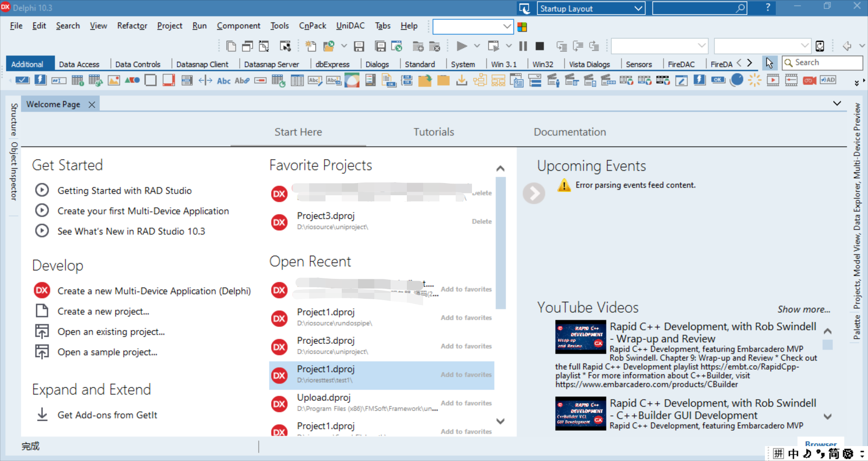Open the first empty toolbar combo box
868x461 pixels.
click(x=660, y=46)
